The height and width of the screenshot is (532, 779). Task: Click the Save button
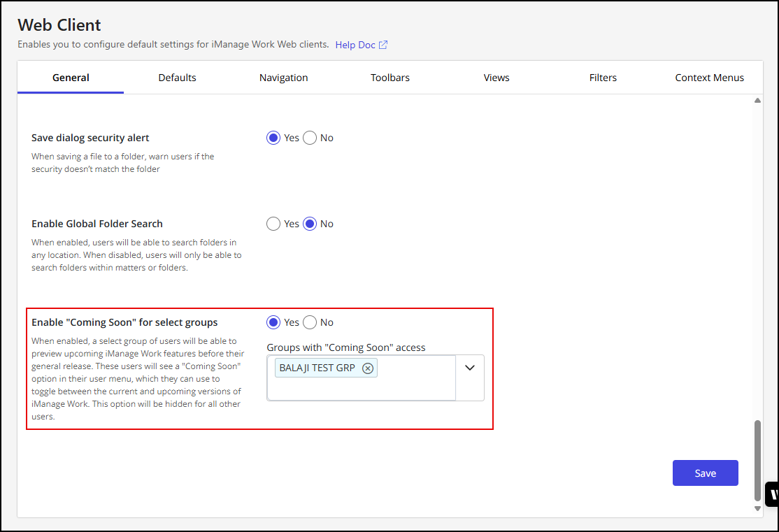click(705, 473)
